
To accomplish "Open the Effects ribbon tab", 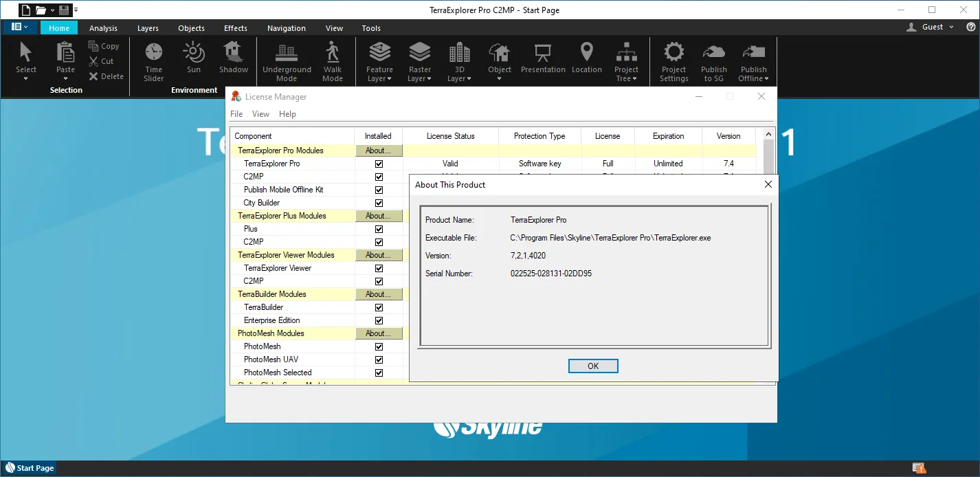I will click(236, 28).
